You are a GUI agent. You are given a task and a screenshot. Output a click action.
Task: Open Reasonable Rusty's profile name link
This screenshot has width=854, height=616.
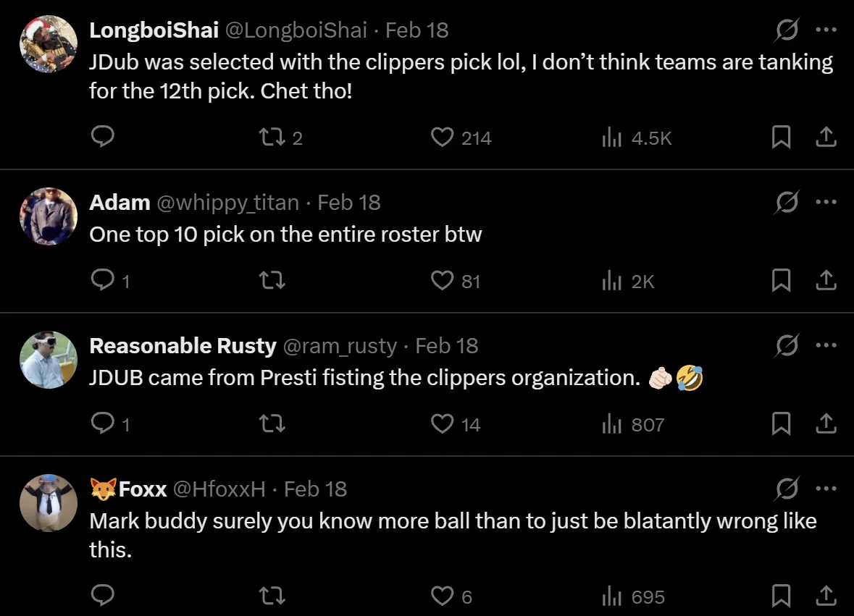point(183,346)
